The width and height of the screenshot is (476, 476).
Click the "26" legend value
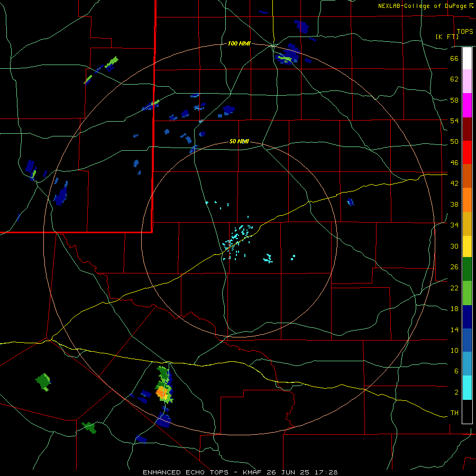coord(454,267)
